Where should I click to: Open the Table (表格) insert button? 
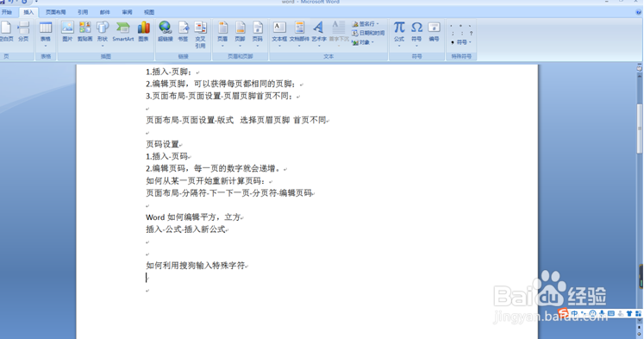pos(45,32)
